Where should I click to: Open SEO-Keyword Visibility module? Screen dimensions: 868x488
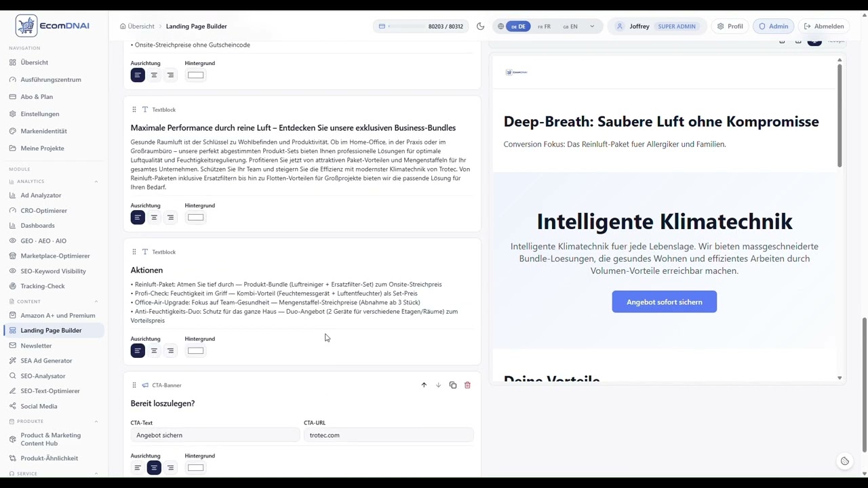tap(52, 271)
